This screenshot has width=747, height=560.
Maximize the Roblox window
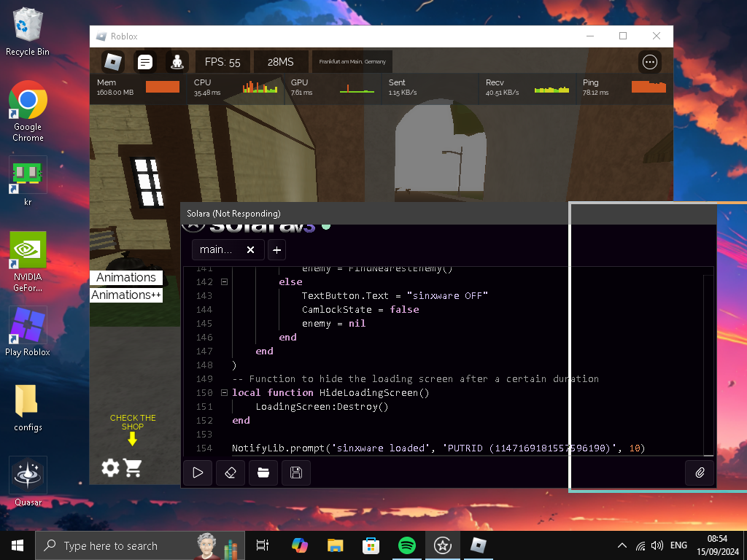tap(623, 36)
